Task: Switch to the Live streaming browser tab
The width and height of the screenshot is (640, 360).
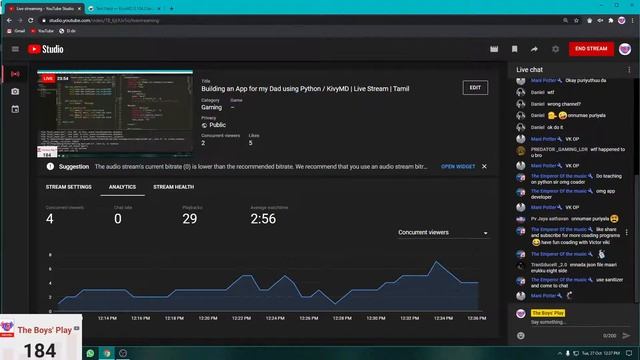Action: point(45,9)
